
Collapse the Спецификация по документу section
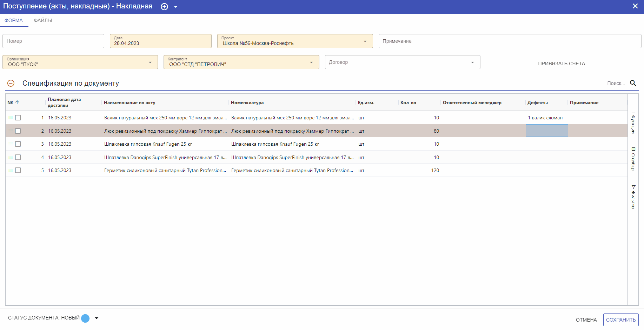point(11,83)
